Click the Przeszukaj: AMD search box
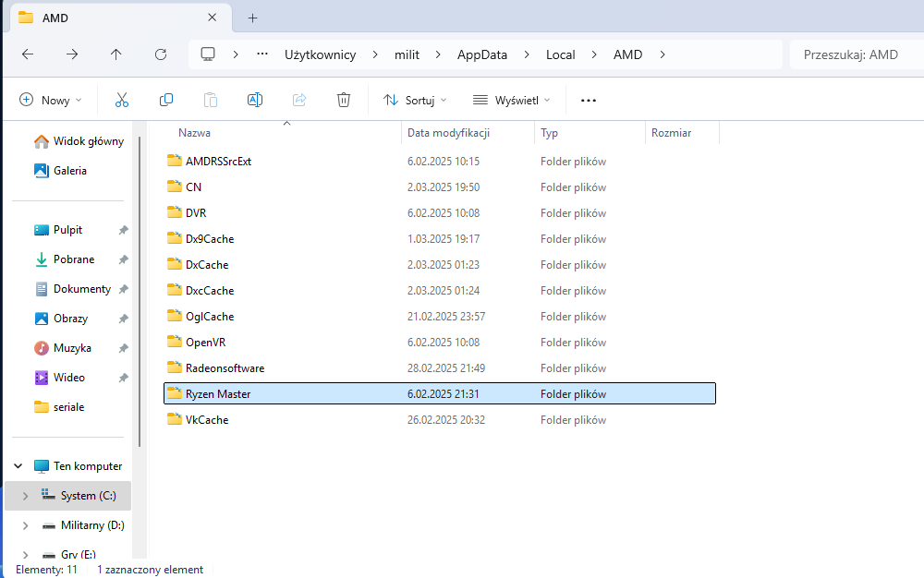The width and height of the screenshot is (924, 578). pos(855,54)
